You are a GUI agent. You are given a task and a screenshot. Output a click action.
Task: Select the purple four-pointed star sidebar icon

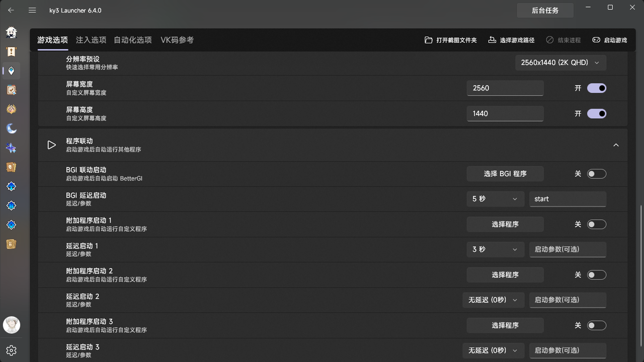pos(11,148)
